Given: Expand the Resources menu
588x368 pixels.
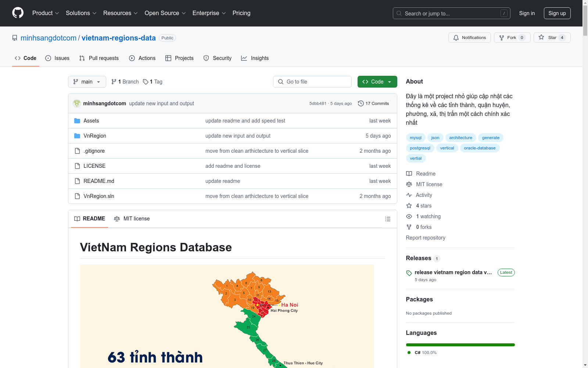Looking at the screenshot, I should [121, 13].
